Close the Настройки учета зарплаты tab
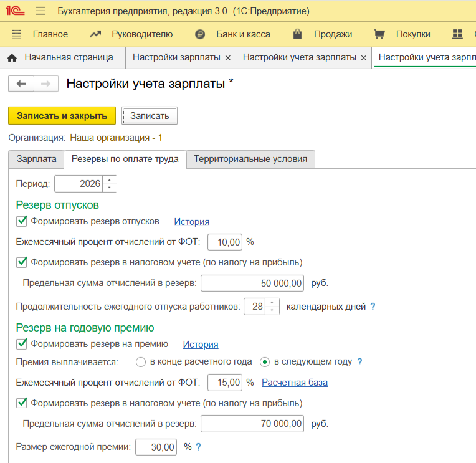Image resolution: width=476 pixels, height=463 pixels. point(363,58)
